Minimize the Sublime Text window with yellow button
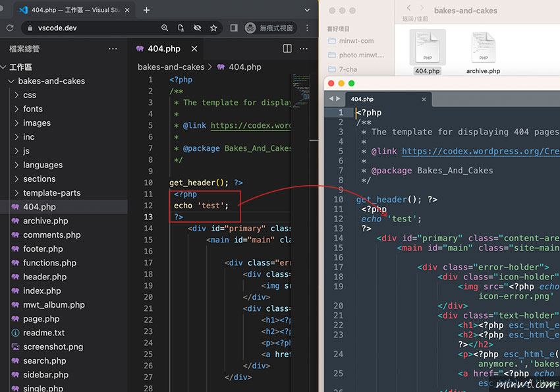The width and height of the screenshot is (560, 392). [x=341, y=83]
